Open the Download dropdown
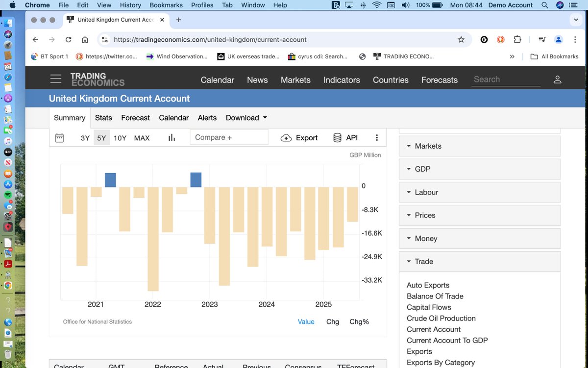This screenshot has height=368, width=588. click(x=246, y=118)
